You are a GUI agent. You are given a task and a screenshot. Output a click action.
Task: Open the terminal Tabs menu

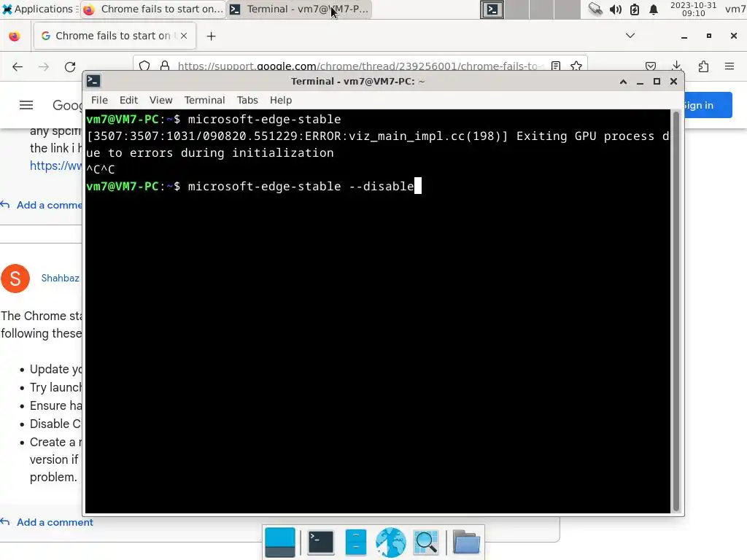247,101
